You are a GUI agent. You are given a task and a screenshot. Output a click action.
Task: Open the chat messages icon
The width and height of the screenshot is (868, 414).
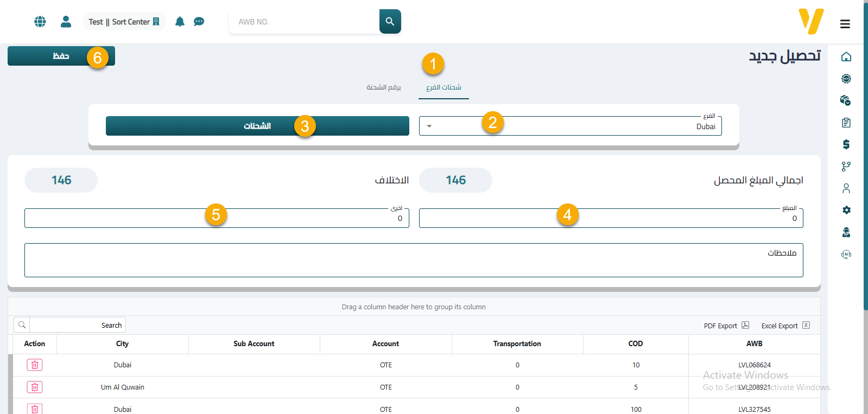pos(199,22)
